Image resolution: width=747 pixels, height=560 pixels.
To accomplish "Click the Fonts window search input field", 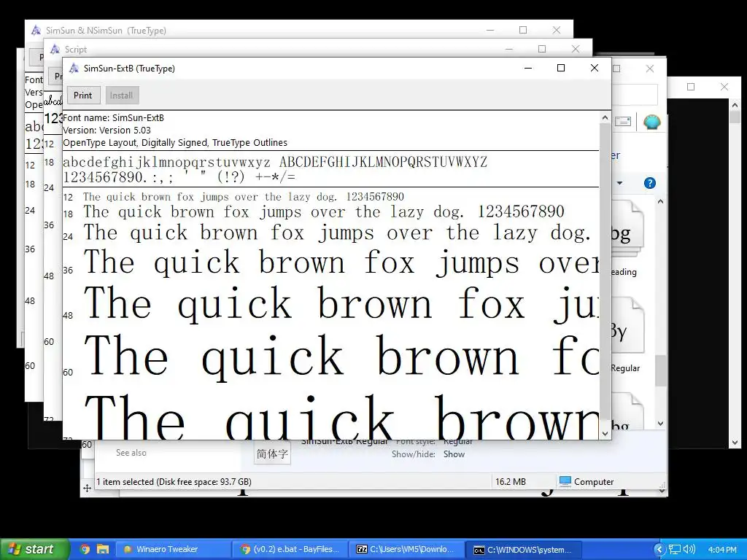I will click(634, 95).
